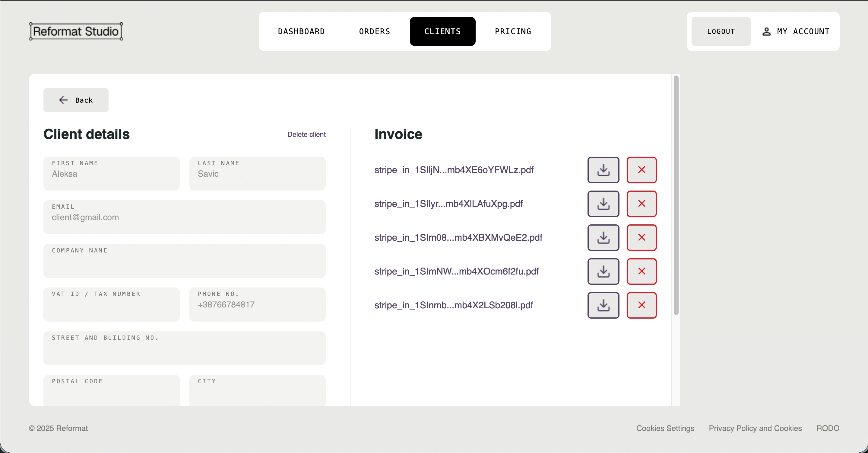
Task: Click the Email input field
Action: [x=184, y=217]
